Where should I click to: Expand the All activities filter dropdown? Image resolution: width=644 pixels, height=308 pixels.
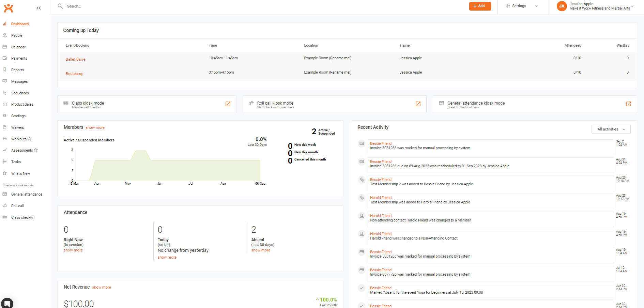[x=611, y=129]
